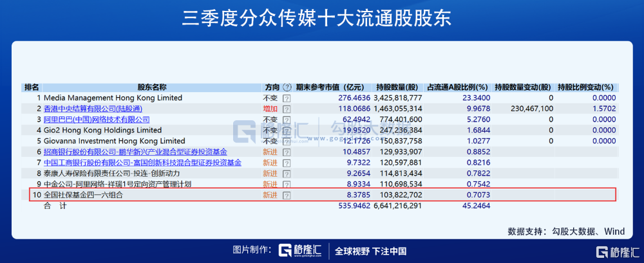The image size is (644, 263).
Task: Click the question icon in Giovanna Investment row
Action: point(287,141)
